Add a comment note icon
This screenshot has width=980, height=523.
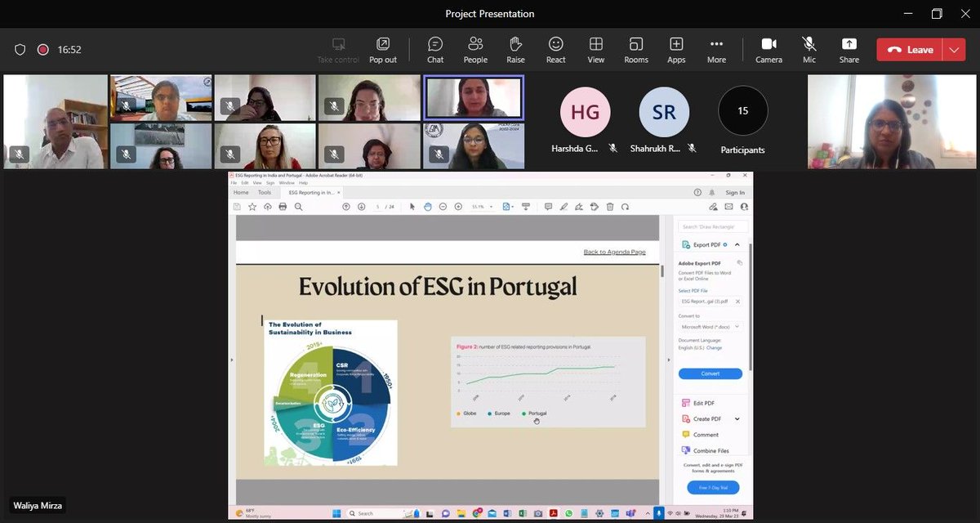pyautogui.click(x=548, y=207)
